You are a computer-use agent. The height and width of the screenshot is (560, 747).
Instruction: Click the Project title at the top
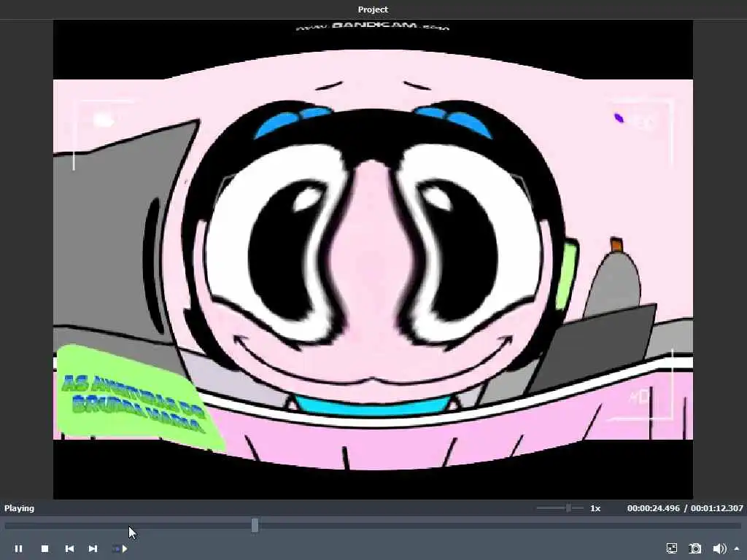373,9
